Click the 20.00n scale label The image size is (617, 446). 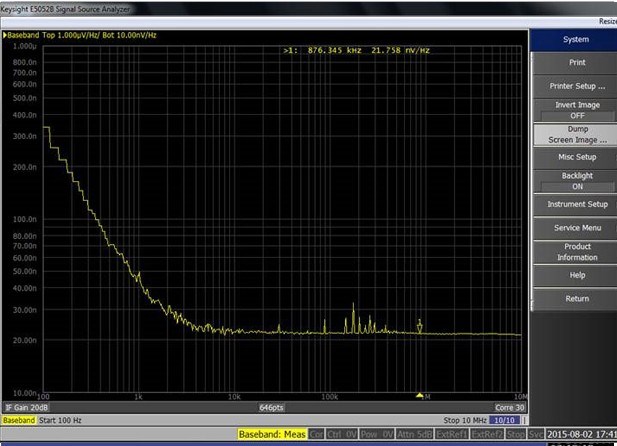(x=25, y=340)
